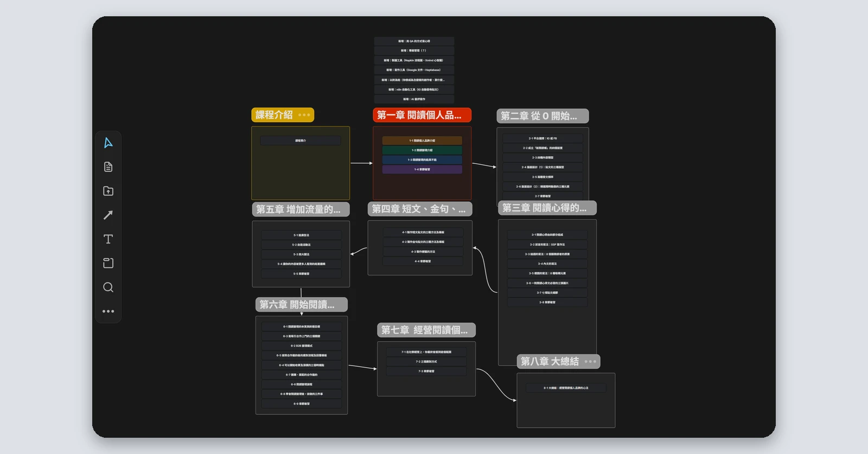Select the Text tool
868x454 pixels.
point(108,239)
